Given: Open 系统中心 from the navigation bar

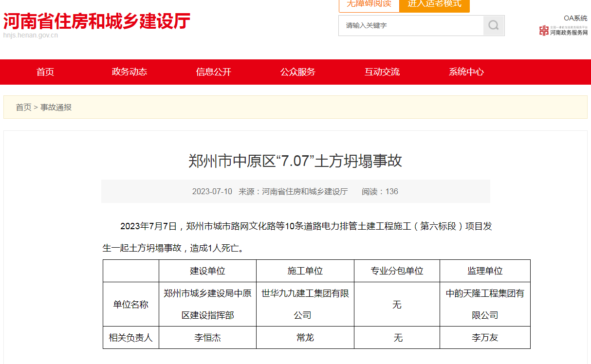Looking at the screenshot, I should coord(466,72).
